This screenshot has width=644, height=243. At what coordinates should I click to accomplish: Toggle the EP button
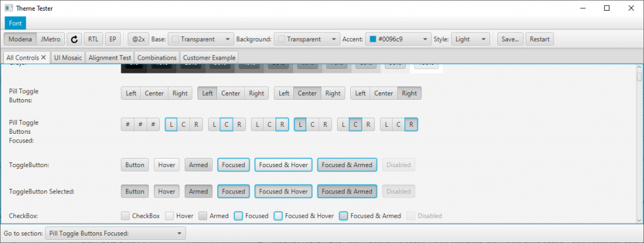coord(113,40)
